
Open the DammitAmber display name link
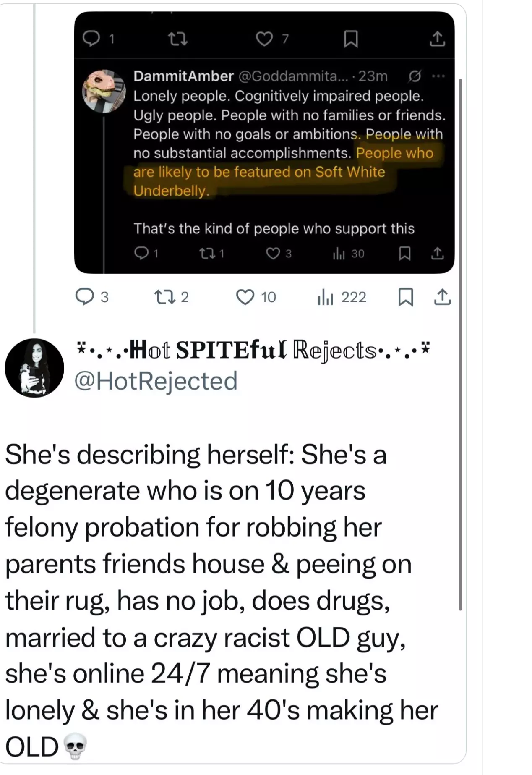pyautogui.click(x=183, y=76)
